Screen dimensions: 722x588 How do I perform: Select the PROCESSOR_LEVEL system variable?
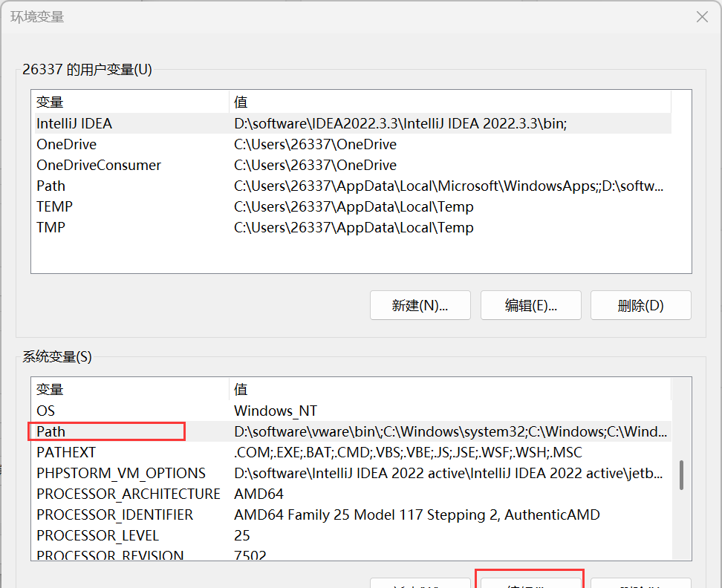(97, 535)
